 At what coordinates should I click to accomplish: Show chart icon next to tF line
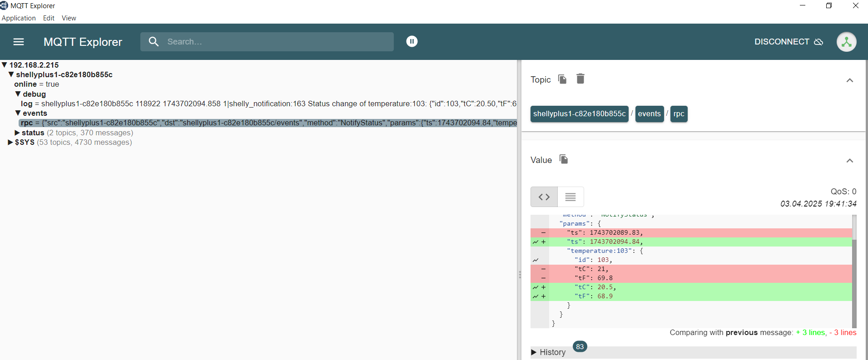point(536,296)
